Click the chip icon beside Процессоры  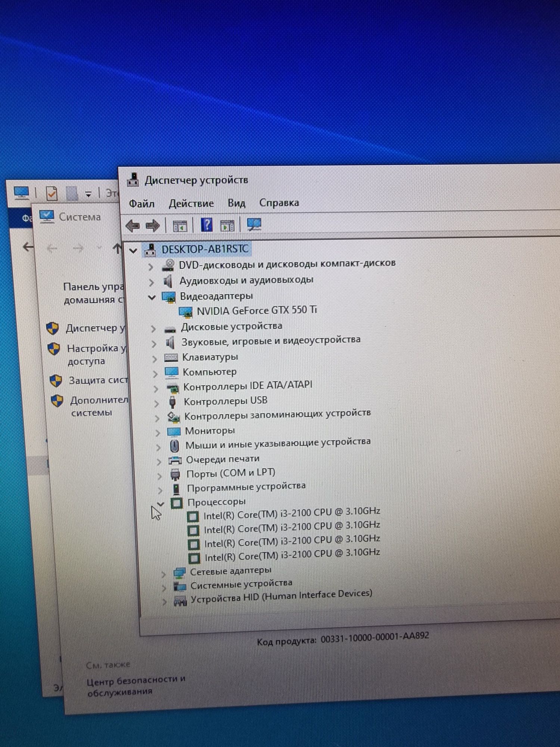177,503
